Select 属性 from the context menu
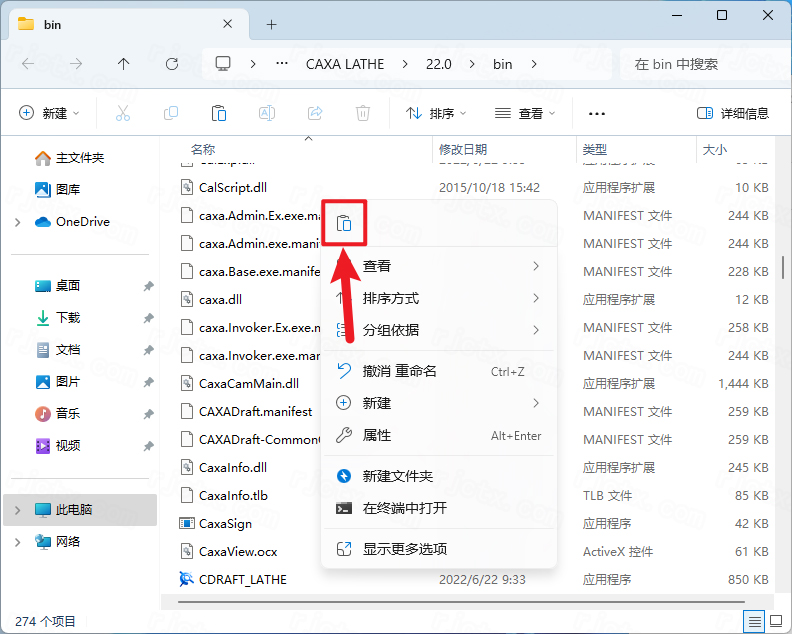 tap(377, 435)
